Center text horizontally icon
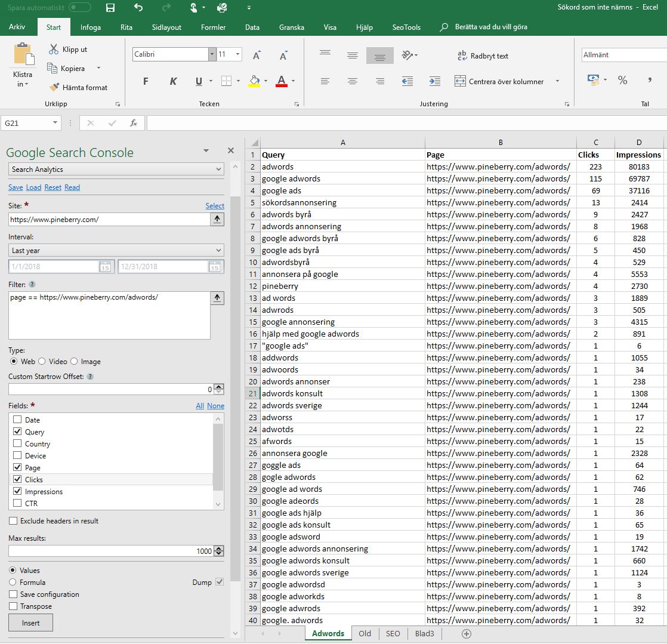The width and height of the screenshot is (667, 644). coord(352,81)
